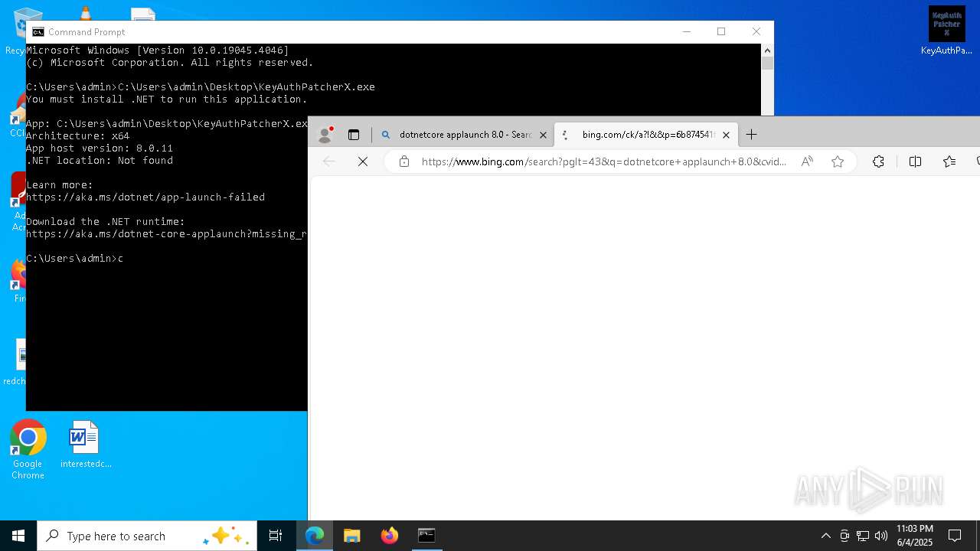
Task: Maximize the Command Prompt window
Action: [721, 31]
